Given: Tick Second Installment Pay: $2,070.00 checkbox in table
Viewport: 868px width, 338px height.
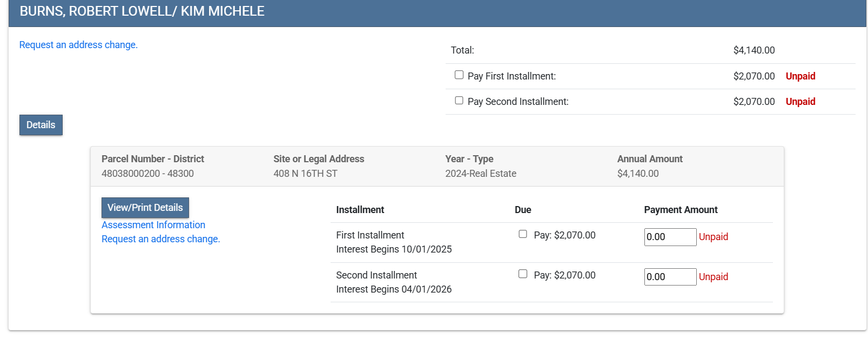Looking at the screenshot, I should (x=523, y=274).
